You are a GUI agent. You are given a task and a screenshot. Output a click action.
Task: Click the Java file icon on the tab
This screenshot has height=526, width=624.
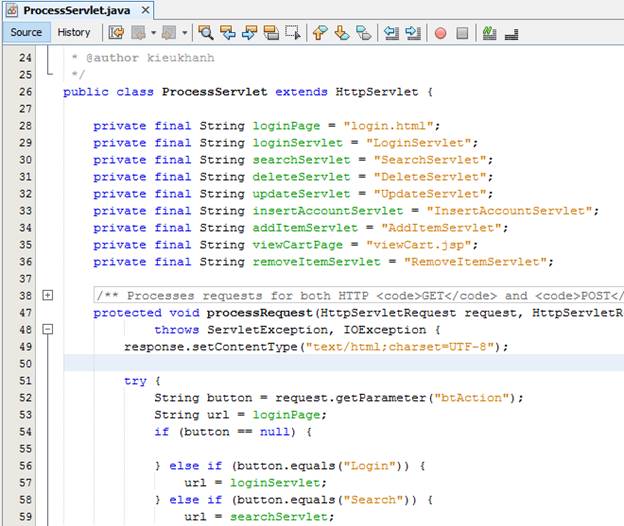(x=12, y=10)
